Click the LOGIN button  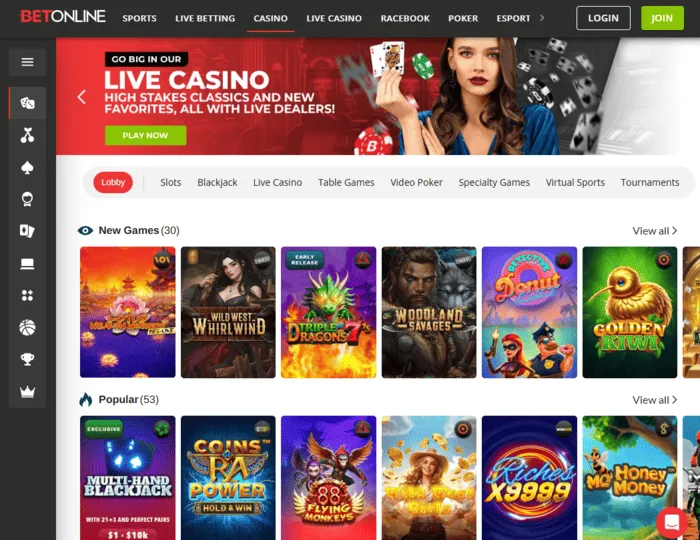pyautogui.click(x=603, y=18)
